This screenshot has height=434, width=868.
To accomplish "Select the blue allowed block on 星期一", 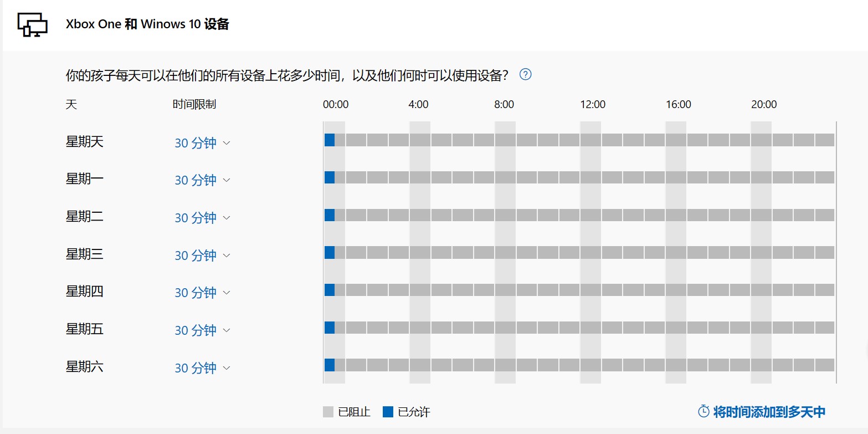I will click(330, 177).
